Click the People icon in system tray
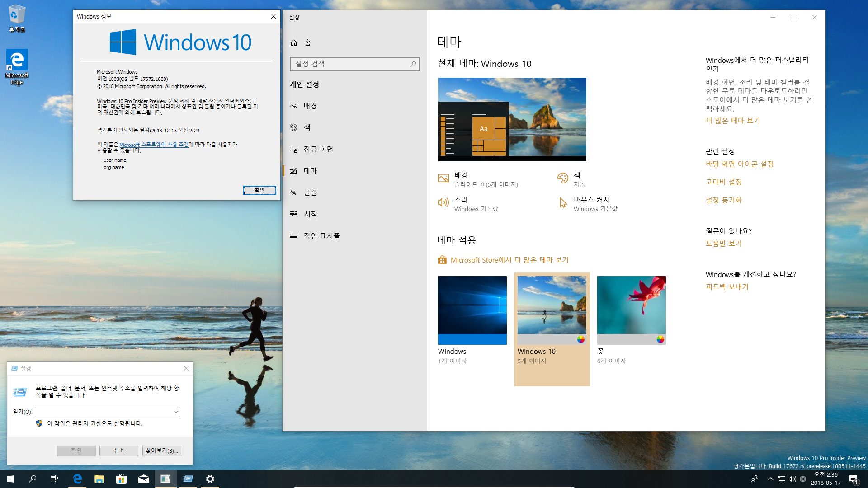This screenshot has width=868, height=488. click(x=754, y=479)
